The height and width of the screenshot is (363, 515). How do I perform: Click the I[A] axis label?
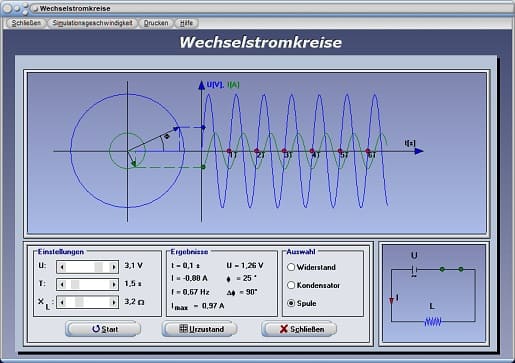(x=233, y=85)
